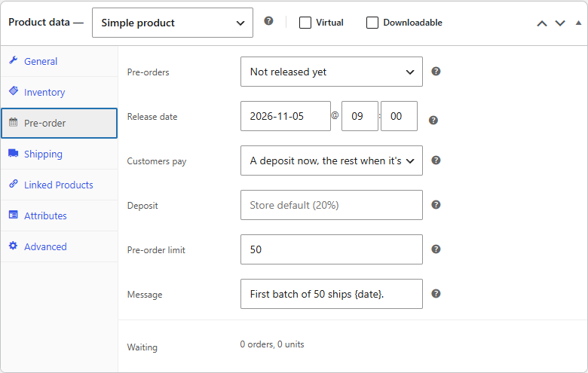
Task: Select the Pre-order tab
Action: click(60, 123)
